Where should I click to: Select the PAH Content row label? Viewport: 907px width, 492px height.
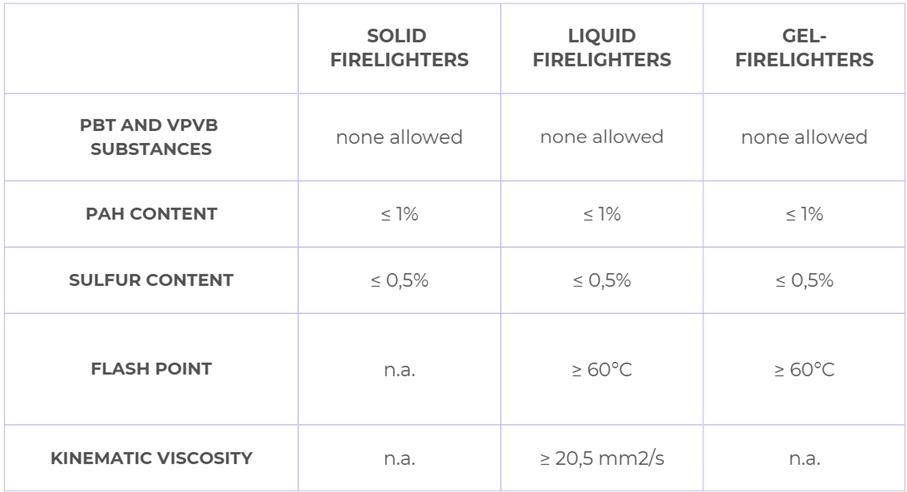[151, 214]
